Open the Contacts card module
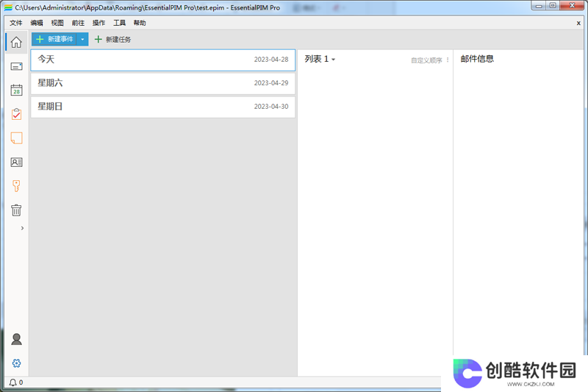This screenshot has height=392, width=588. 16,162
